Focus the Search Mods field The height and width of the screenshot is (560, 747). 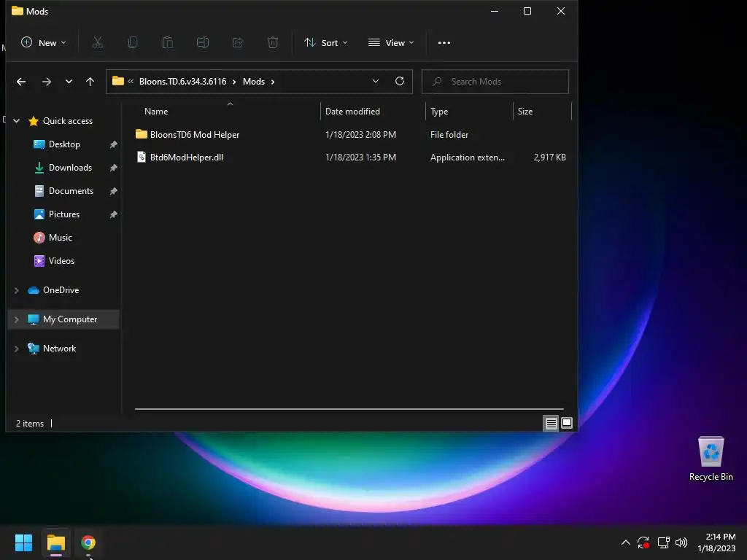[x=495, y=82]
